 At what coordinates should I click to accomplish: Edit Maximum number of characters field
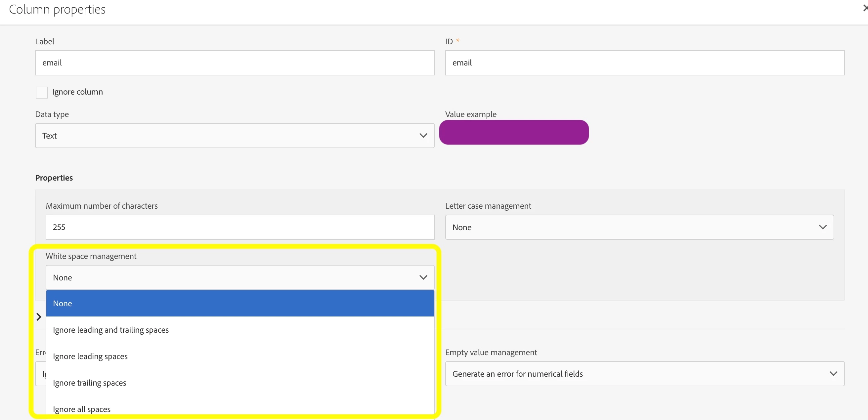click(x=239, y=227)
